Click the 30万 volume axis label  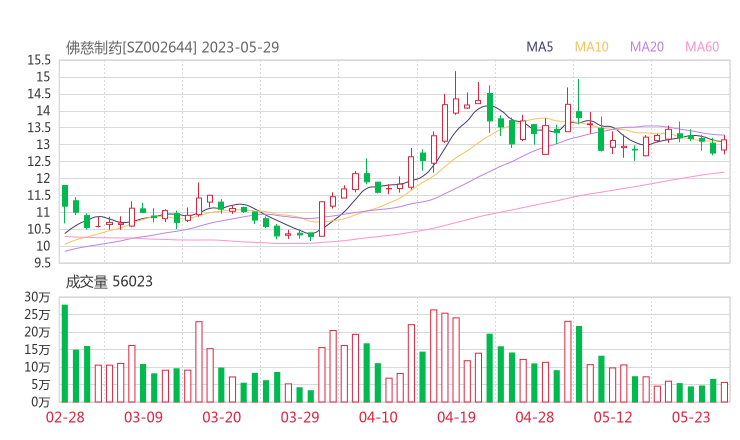click(x=37, y=297)
